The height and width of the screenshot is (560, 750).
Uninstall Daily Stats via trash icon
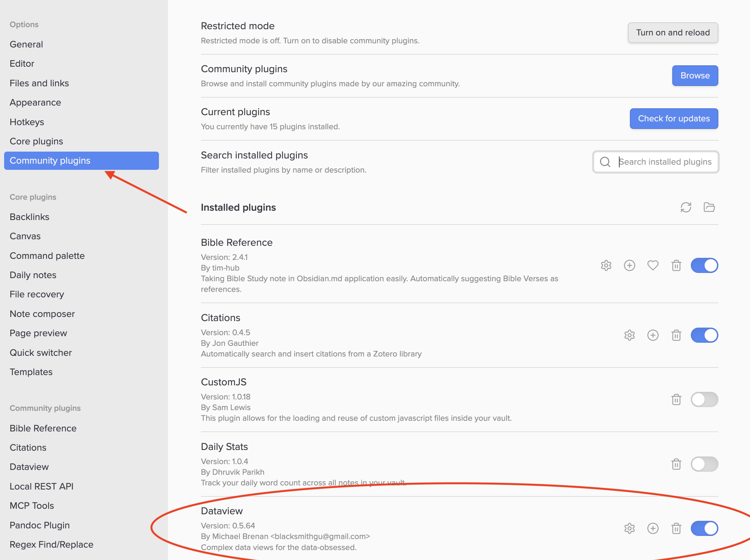676,464
